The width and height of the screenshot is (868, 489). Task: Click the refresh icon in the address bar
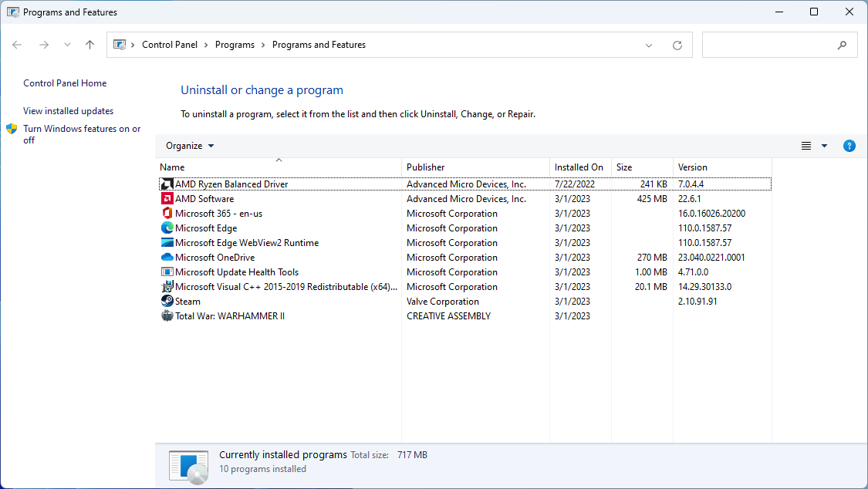click(677, 45)
